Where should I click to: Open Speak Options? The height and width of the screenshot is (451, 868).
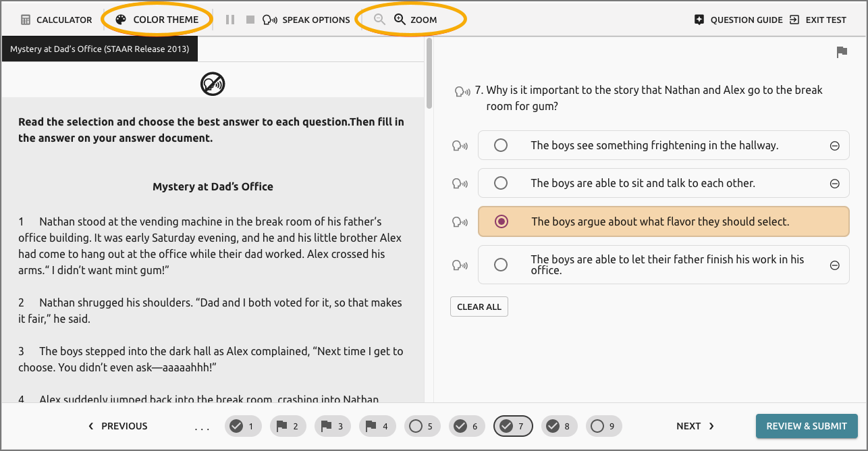pyautogui.click(x=306, y=20)
